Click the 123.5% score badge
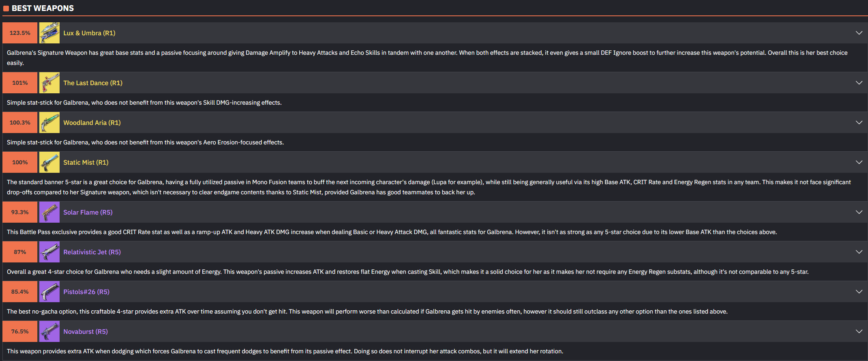Viewport: 868px width, 361px height. pyautogui.click(x=20, y=33)
